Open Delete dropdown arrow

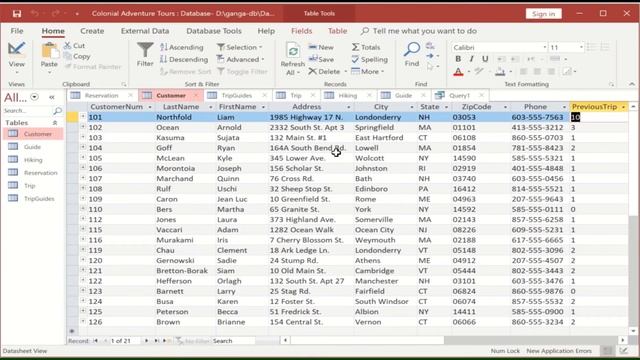[346, 71]
